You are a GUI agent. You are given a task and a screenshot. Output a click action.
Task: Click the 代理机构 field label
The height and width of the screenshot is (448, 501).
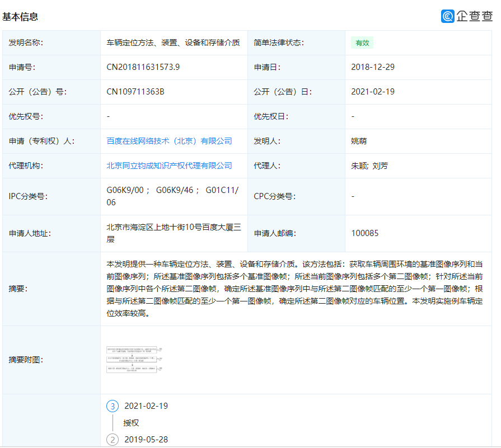click(x=26, y=166)
